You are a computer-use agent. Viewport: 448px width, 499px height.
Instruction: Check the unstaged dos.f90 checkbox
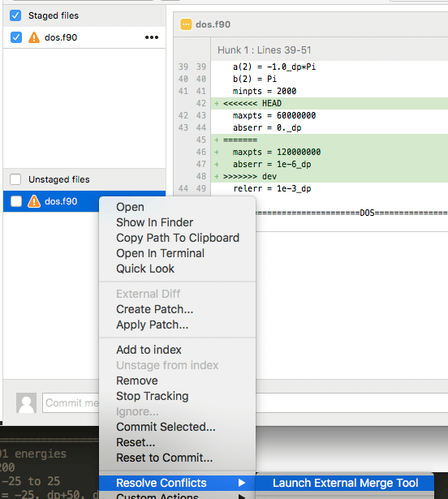click(x=16, y=201)
